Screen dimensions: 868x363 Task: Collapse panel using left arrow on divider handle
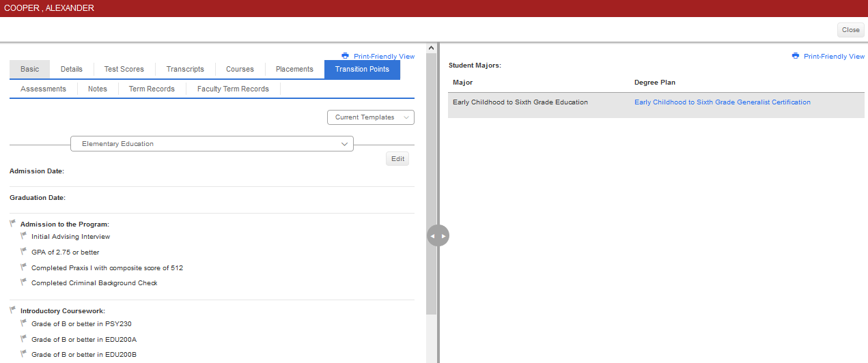pyautogui.click(x=432, y=235)
